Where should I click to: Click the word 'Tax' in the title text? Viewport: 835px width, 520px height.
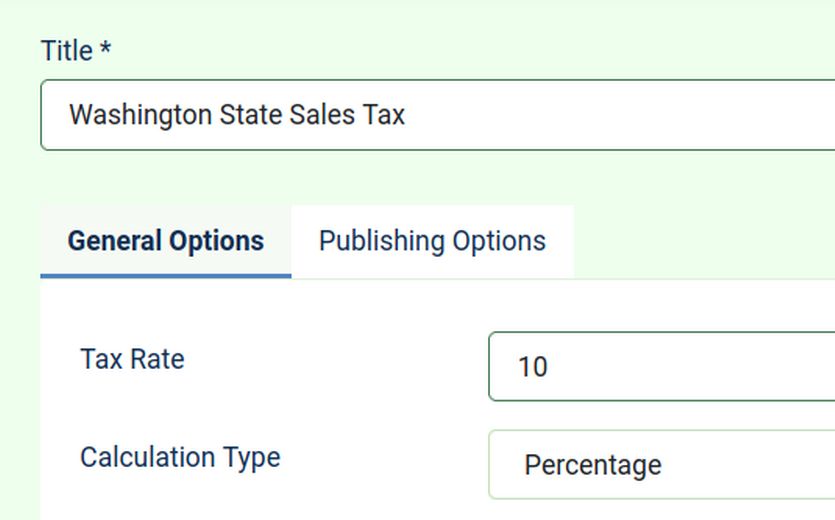[384, 115]
